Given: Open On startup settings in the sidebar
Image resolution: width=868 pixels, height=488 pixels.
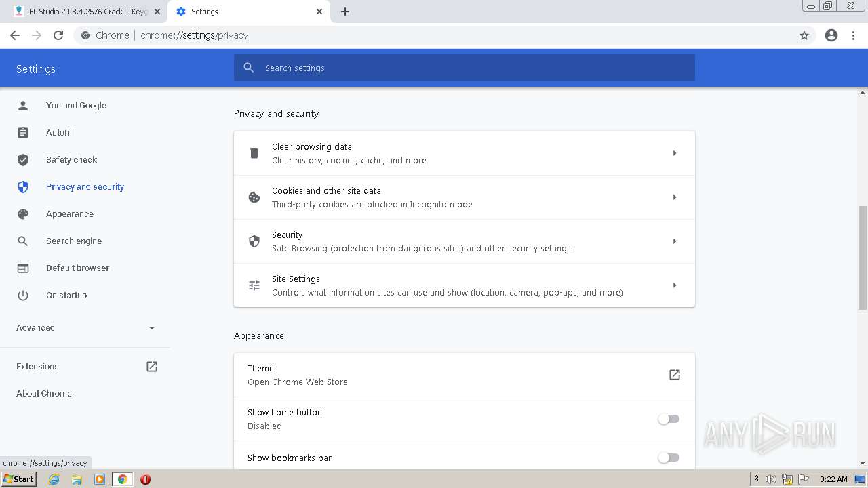Looking at the screenshot, I should point(66,295).
